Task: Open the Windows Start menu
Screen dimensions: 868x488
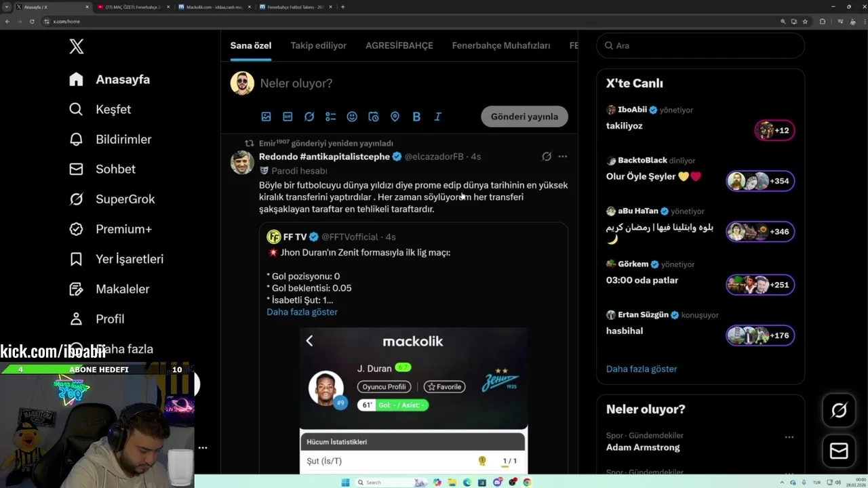Action: pyautogui.click(x=345, y=483)
